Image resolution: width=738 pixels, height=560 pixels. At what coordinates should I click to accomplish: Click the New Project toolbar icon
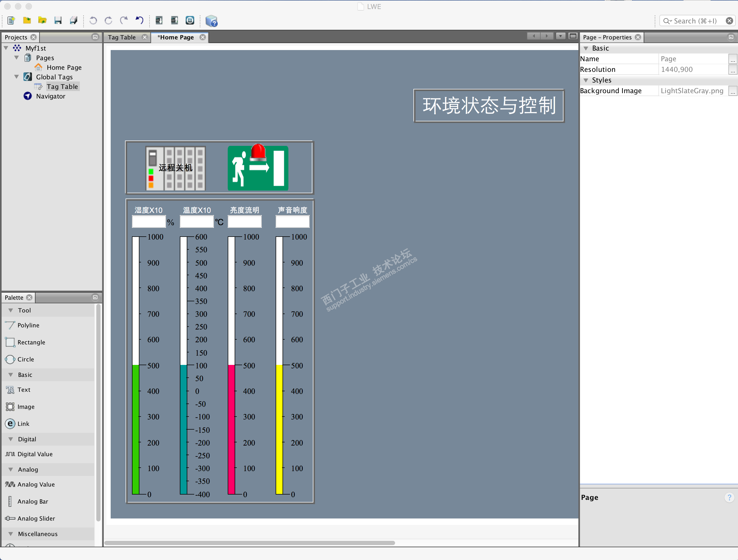11,21
